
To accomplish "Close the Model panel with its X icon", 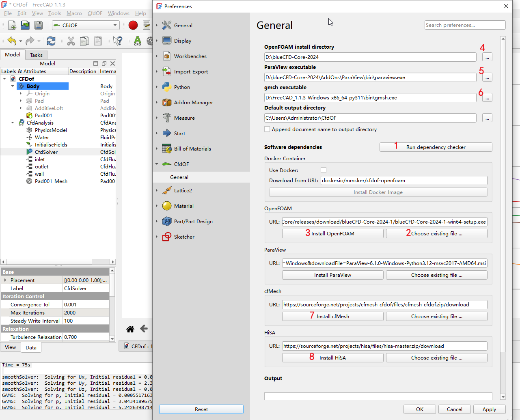I will click(x=112, y=63).
